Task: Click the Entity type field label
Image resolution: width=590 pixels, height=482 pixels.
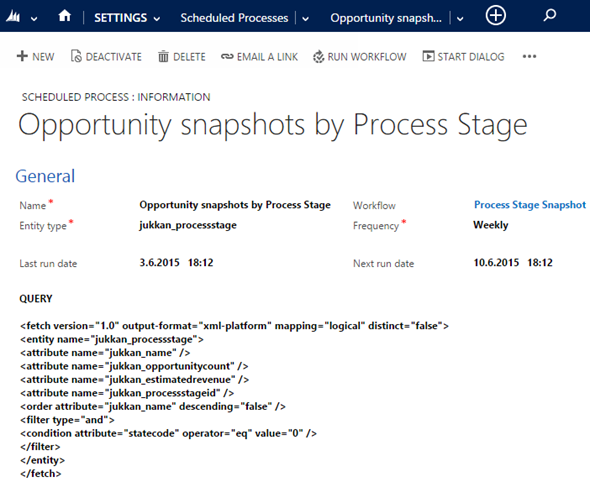Action: tap(43, 226)
